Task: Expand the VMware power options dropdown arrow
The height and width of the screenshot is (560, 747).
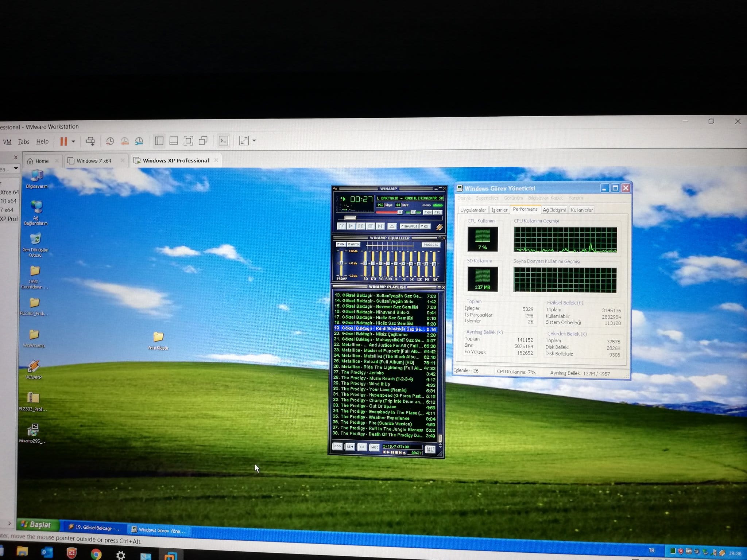Action: click(73, 141)
